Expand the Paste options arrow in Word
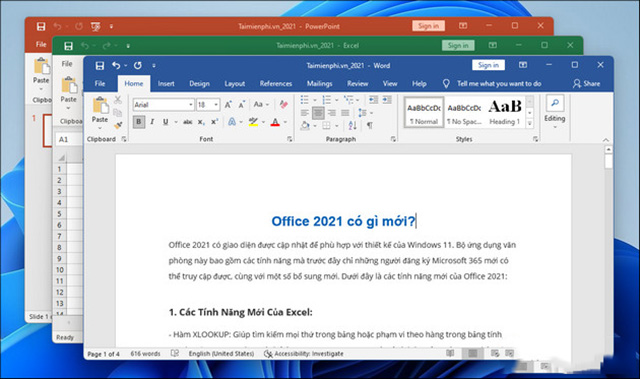This screenshot has height=379, width=640. [x=100, y=127]
